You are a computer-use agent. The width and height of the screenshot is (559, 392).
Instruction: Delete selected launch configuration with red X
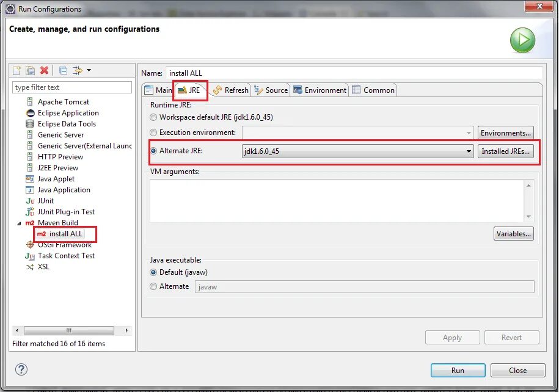44,70
